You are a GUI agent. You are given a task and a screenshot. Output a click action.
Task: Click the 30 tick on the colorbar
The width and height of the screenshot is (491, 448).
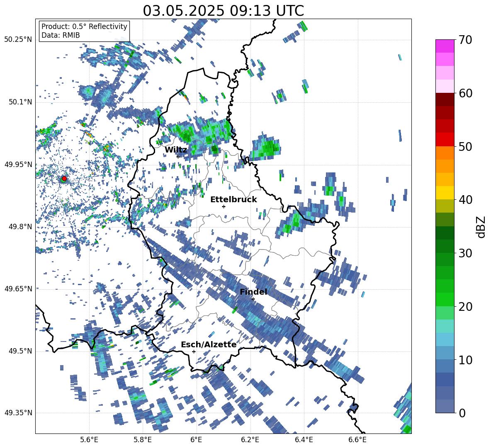pyautogui.click(x=465, y=253)
